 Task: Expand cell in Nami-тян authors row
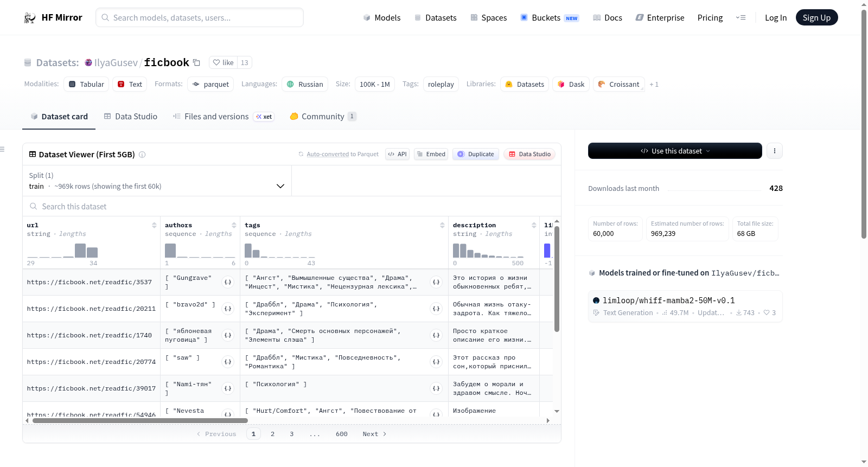228,388
